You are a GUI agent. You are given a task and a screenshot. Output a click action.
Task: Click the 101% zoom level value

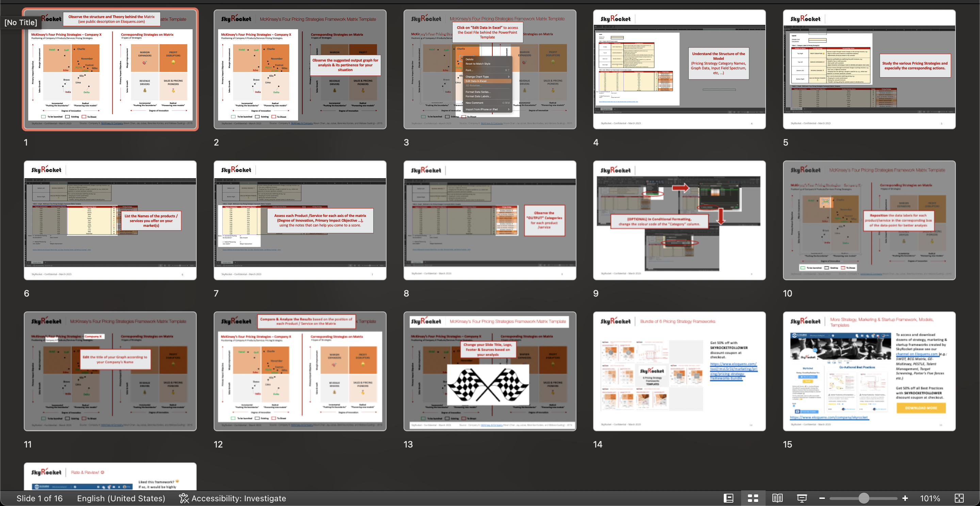coord(930,498)
